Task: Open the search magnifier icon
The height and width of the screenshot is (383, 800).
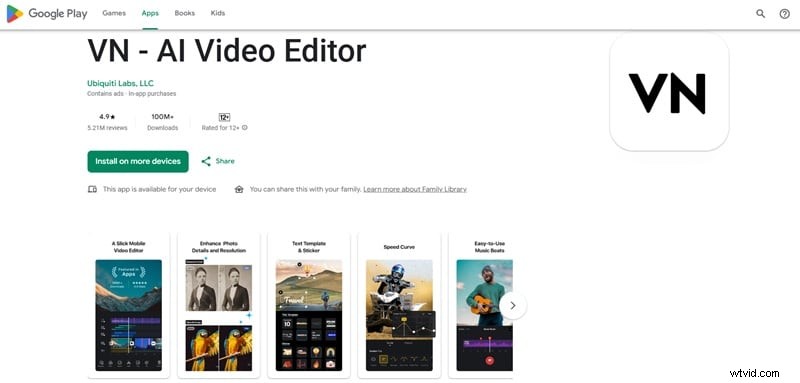Action: coord(760,14)
